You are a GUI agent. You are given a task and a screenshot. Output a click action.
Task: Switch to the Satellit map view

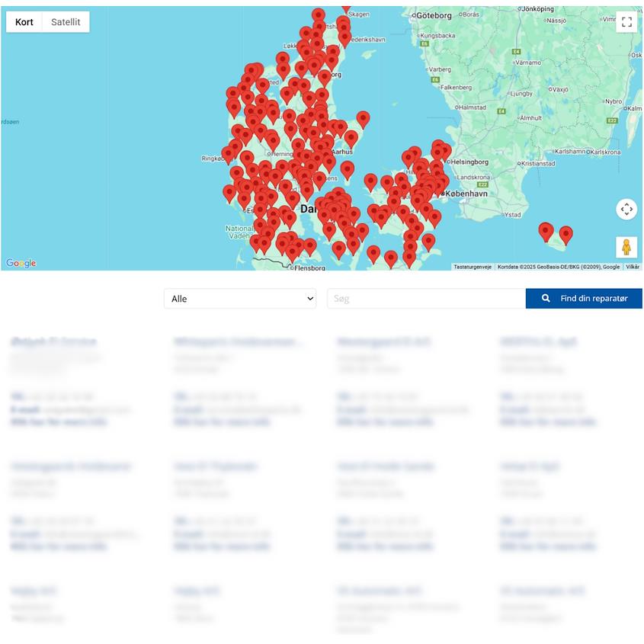coord(66,22)
